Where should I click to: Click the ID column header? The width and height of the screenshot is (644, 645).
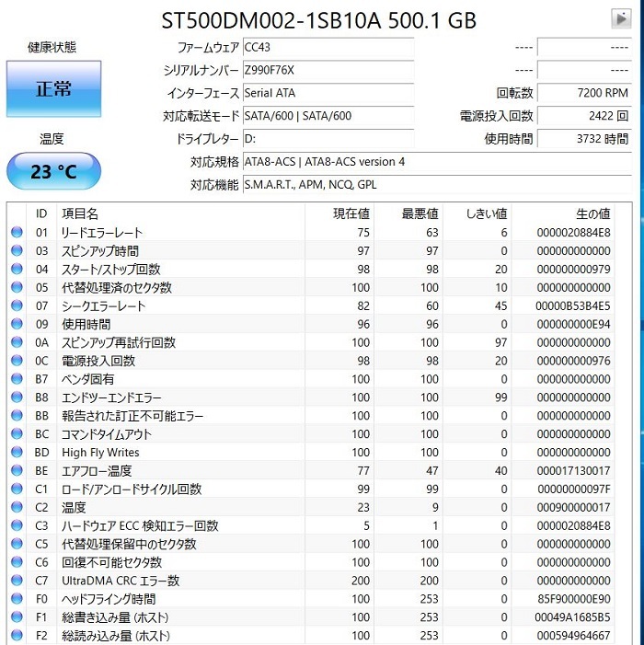[x=41, y=213]
